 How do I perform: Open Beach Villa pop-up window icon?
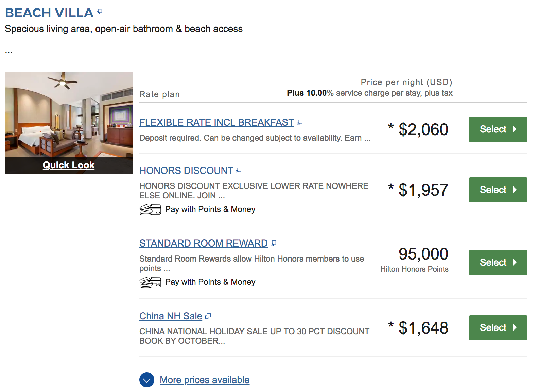tap(99, 12)
